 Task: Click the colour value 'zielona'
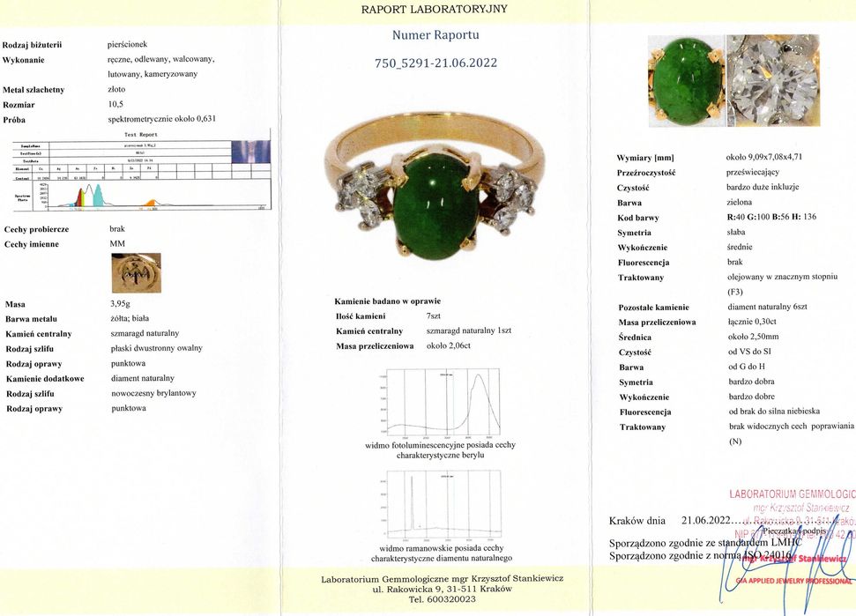739,202
